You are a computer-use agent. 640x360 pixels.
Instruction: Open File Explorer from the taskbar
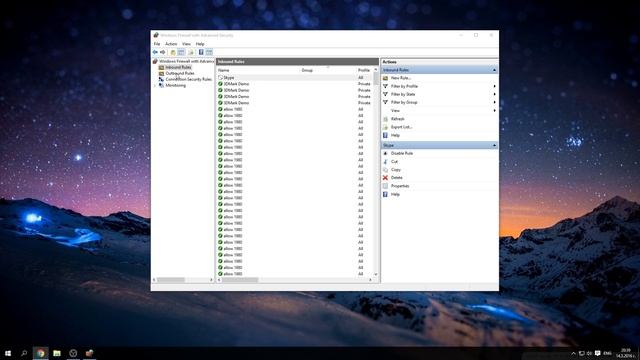pyautogui.click(x=57, y=353)
